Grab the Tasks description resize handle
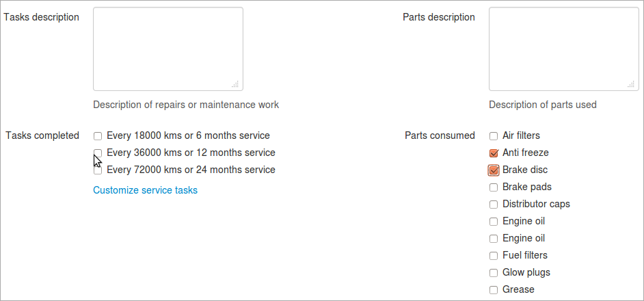 tap(235, 84)
